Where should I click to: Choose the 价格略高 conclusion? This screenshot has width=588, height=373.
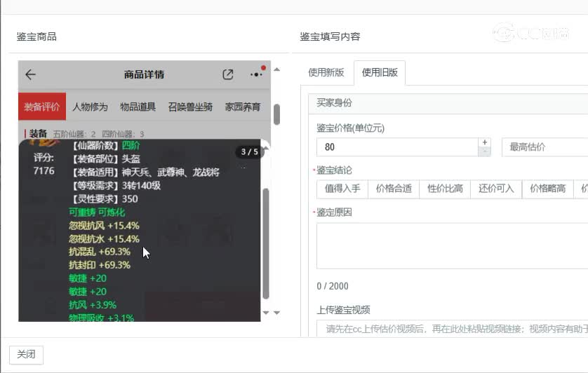tap(547, 189)
